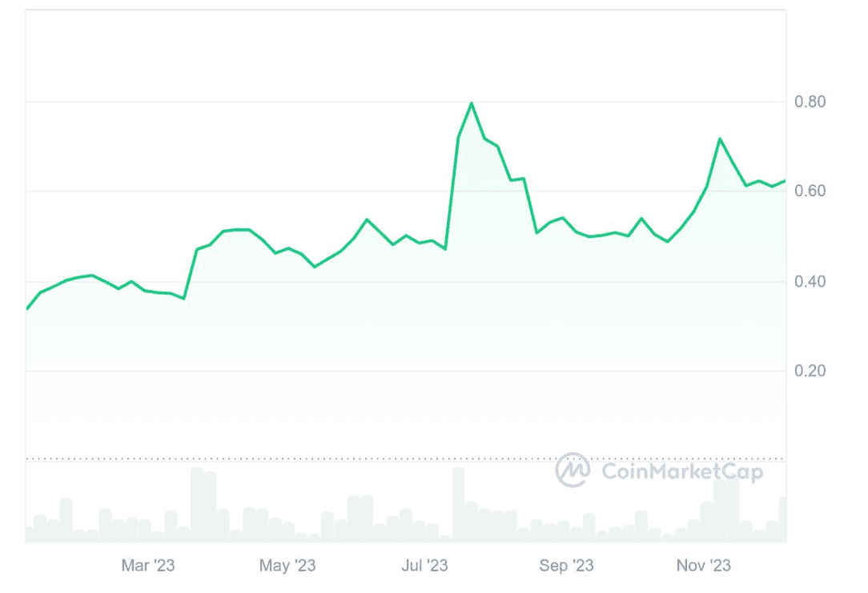Click the last volume bar on the right
The image size is (868, 593).
click(x=783, y=519)
